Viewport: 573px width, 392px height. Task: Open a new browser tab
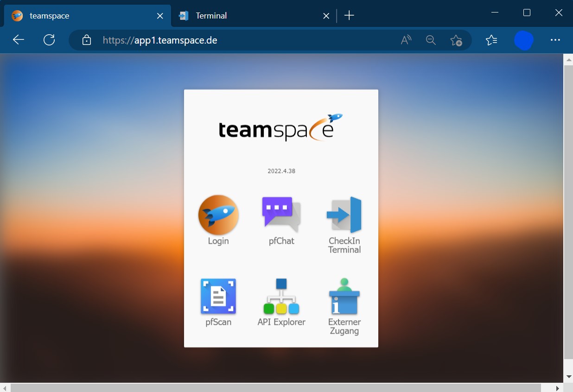pos(349,16)
